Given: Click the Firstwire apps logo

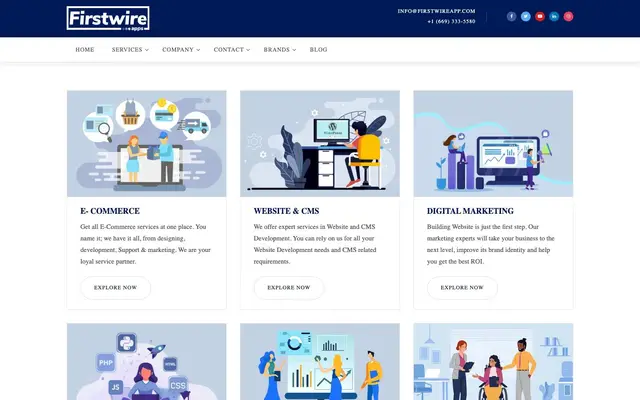Looking at the screenshot, I should (x=108, y=18).
